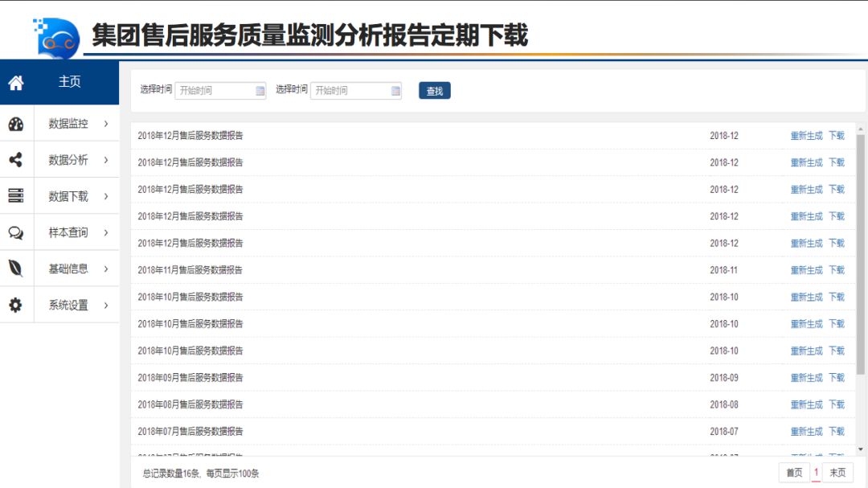Viewport: 868px width, 488px height.
Task: Click the 数据监控 dashboard gauge icon
Action: (x=16, y=124)
